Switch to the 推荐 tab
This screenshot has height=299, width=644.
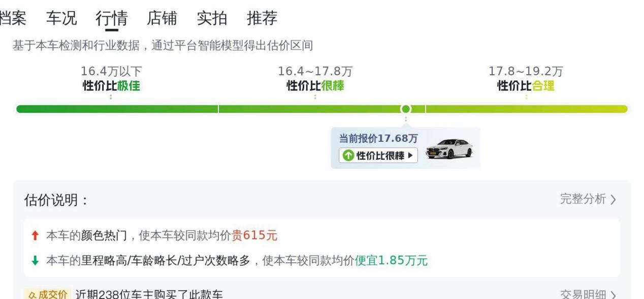tap(262, 18)
